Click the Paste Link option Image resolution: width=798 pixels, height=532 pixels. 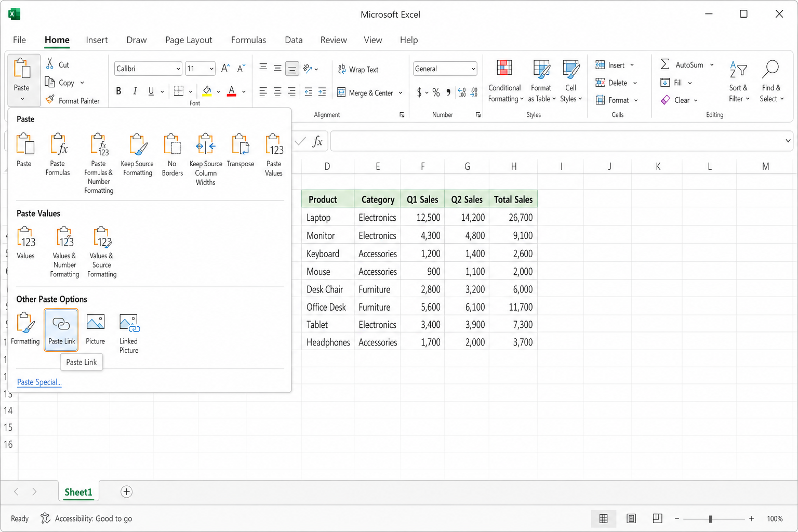click(61, 329)
